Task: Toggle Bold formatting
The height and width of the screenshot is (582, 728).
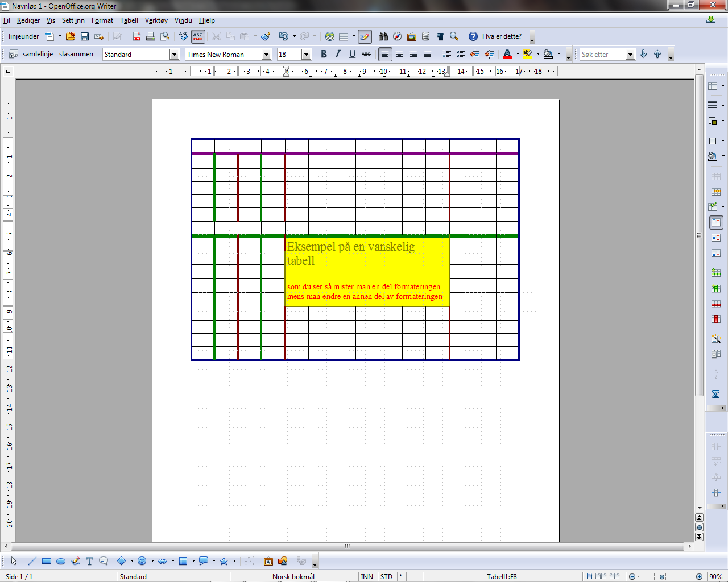Action: [324, 54]
